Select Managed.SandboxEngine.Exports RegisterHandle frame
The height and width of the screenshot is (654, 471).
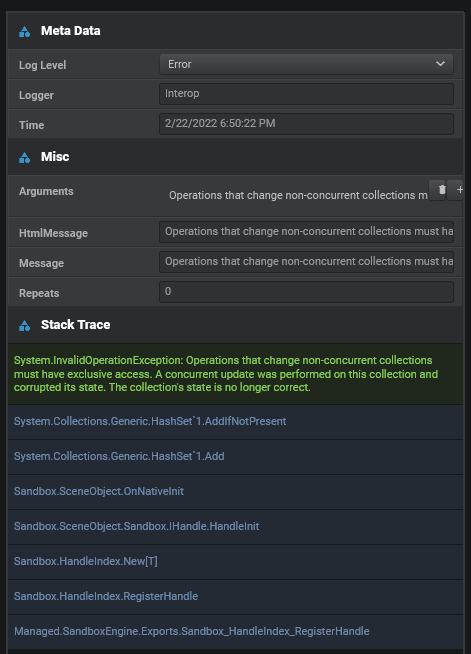click(235, 632)
